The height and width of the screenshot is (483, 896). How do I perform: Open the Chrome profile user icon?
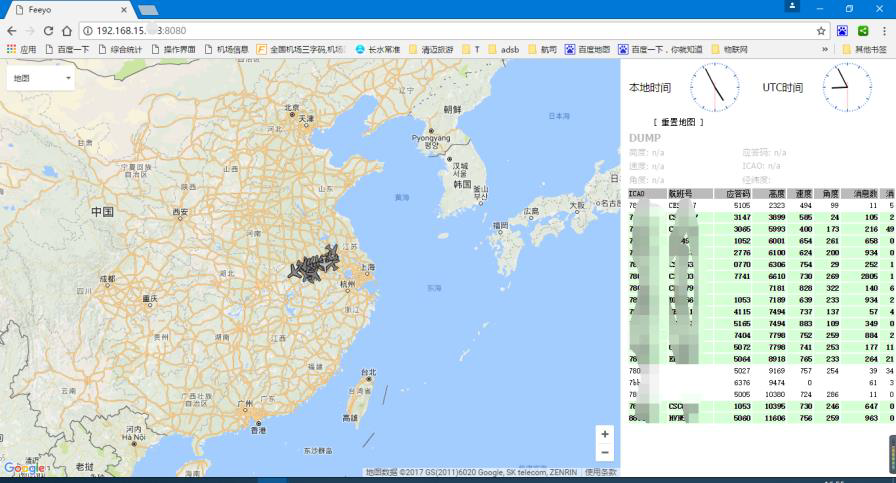[792, 6]
